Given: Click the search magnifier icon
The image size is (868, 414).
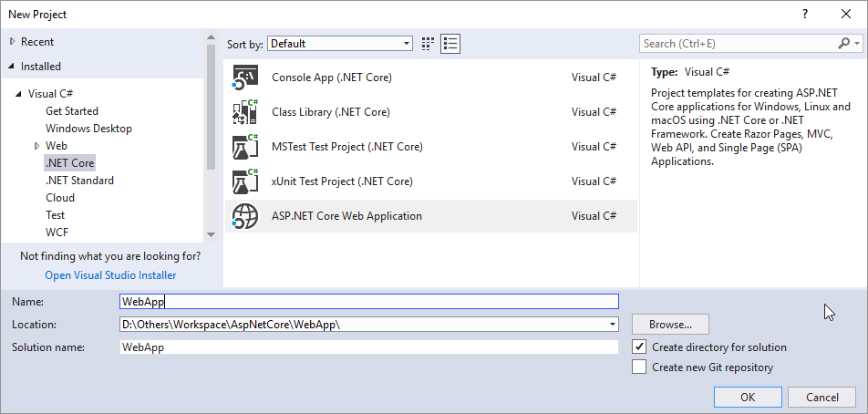Looking at the screenshot, I should point(843,43).
